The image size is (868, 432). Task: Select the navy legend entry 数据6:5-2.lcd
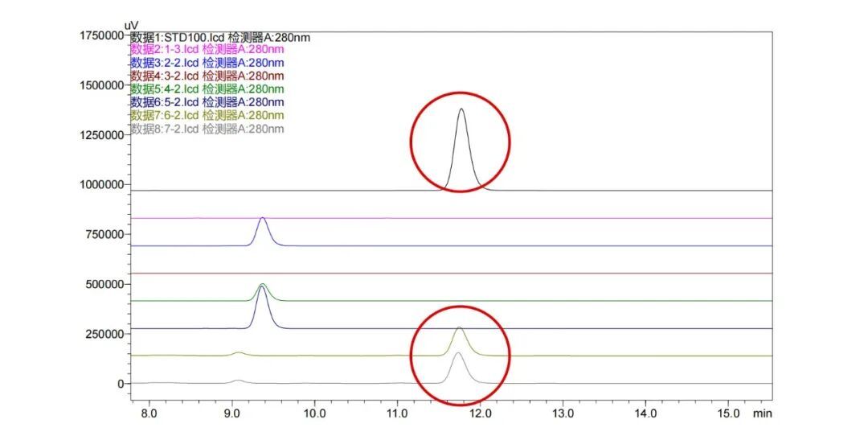point(207,102)
